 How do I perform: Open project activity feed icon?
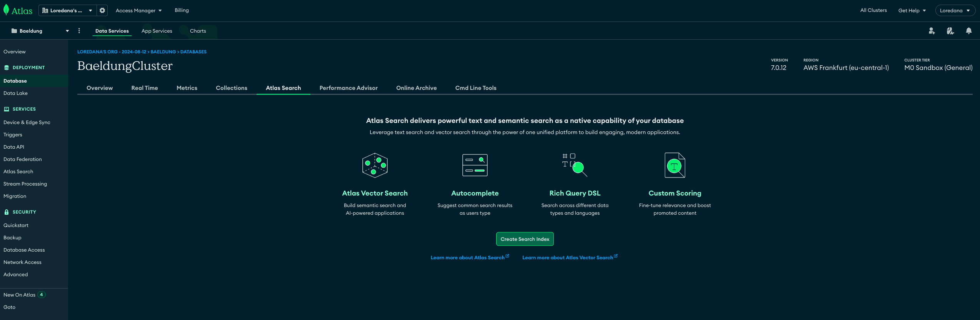(950, 31)
